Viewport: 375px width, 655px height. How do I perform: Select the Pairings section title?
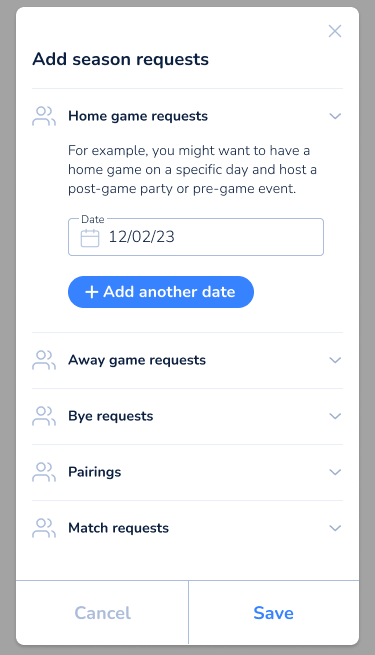pos(95,472)
